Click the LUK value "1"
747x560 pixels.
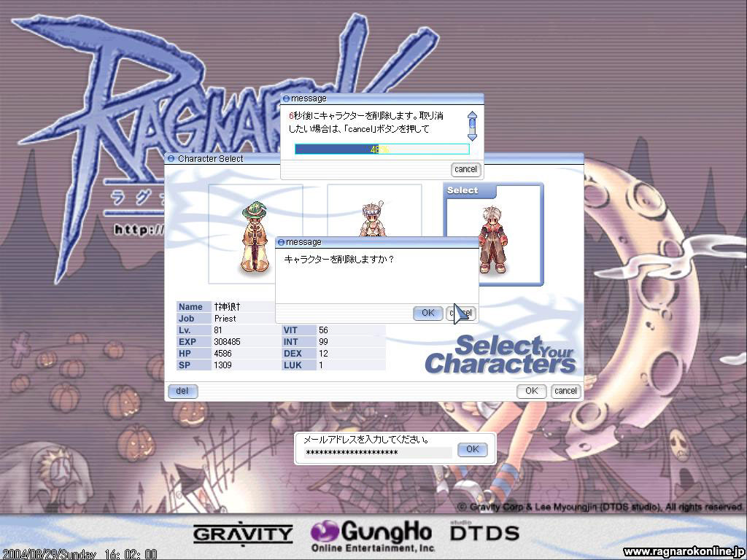coord(321,365)
